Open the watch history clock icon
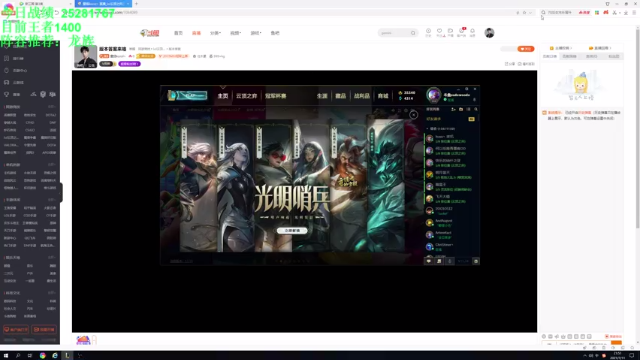Image resolution: width=640 pixels, height=360 pixels. (x=428, y=31)
